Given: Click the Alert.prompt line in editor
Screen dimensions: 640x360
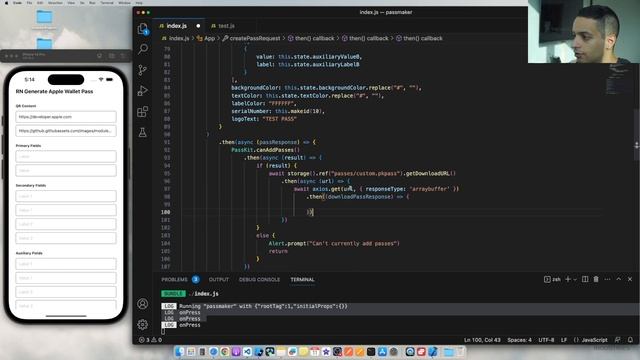Looking at the screenshot, I should (333, 244).
